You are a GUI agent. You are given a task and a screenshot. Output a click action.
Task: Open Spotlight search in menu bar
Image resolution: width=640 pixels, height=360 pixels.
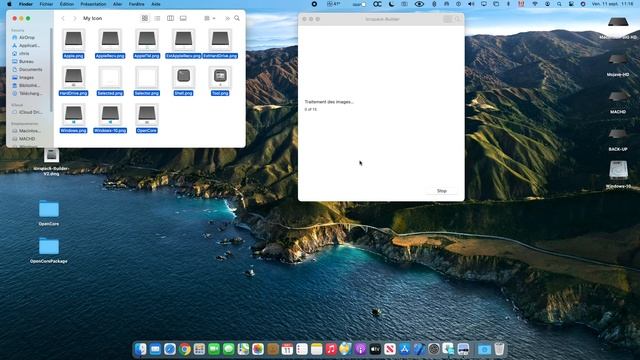(559, 4)
